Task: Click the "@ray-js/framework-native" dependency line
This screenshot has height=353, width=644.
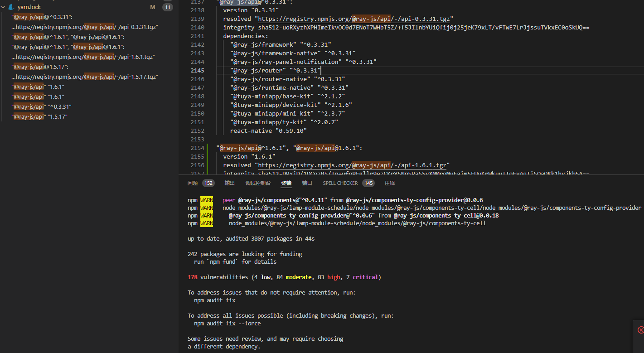Action: pyautogui.click(x=293, y=53)
